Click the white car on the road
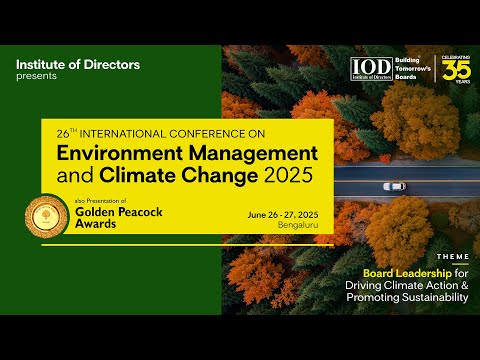Viewport: 480px width, 360px height. 394,186
